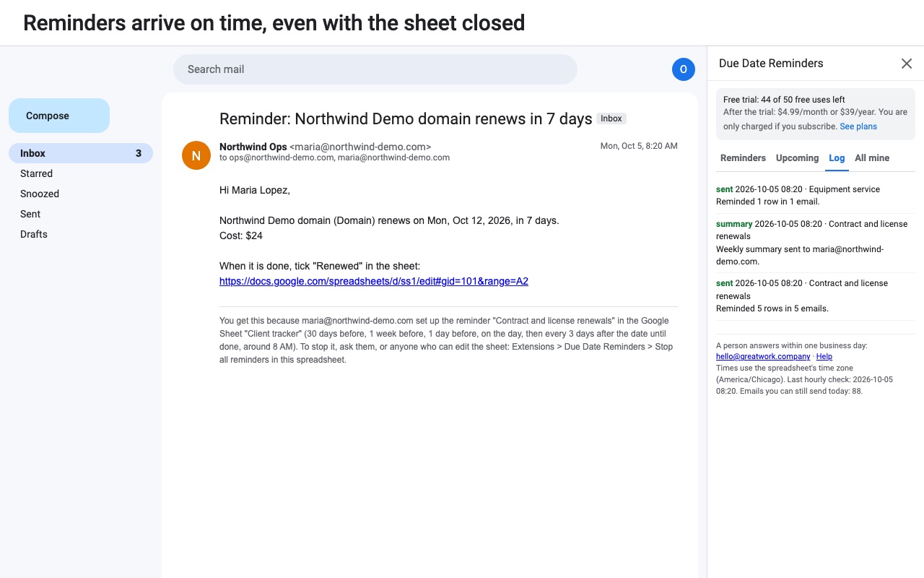Click the timestamp Mon, Oct 5, 8:20 AM
This screenshot has height=578, width=924.
point(639,146)
